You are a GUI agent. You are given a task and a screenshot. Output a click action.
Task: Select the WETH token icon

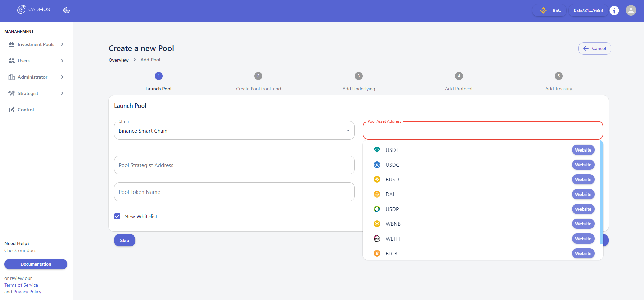point(377,239)
